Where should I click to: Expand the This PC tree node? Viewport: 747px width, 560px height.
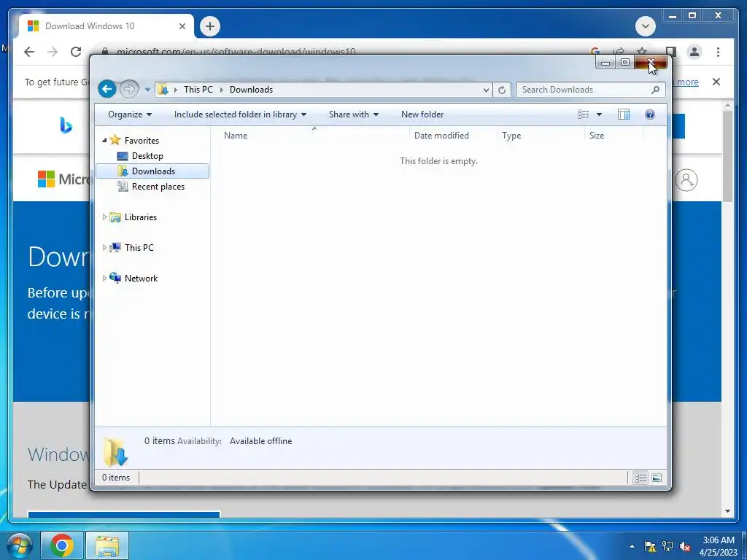tap(104, 248)
